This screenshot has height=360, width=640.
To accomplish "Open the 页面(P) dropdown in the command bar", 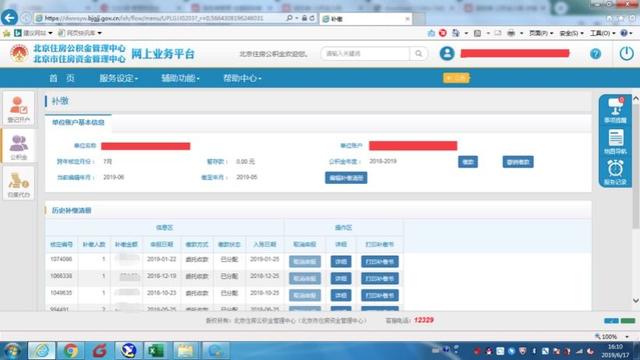I will [x=541, y=33].
